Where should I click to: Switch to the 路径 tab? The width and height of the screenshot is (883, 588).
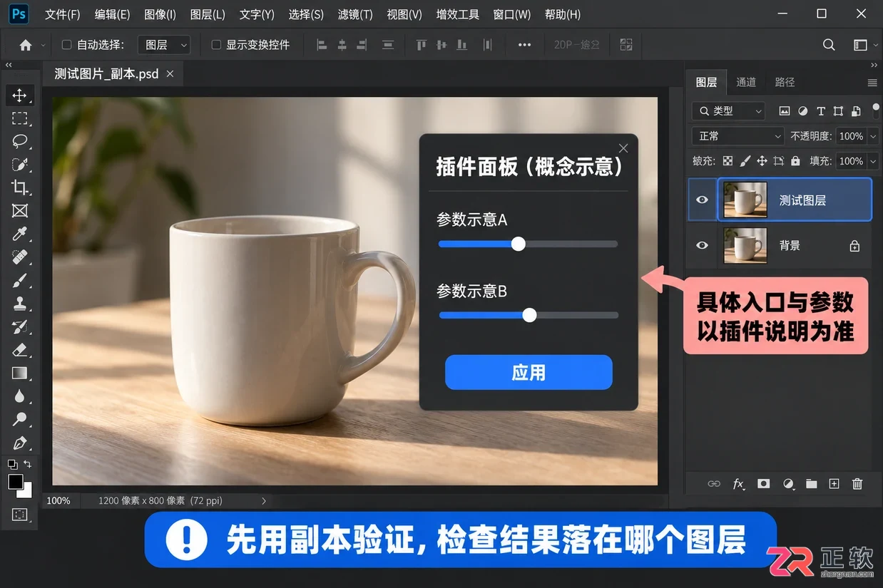pos(785,82)
